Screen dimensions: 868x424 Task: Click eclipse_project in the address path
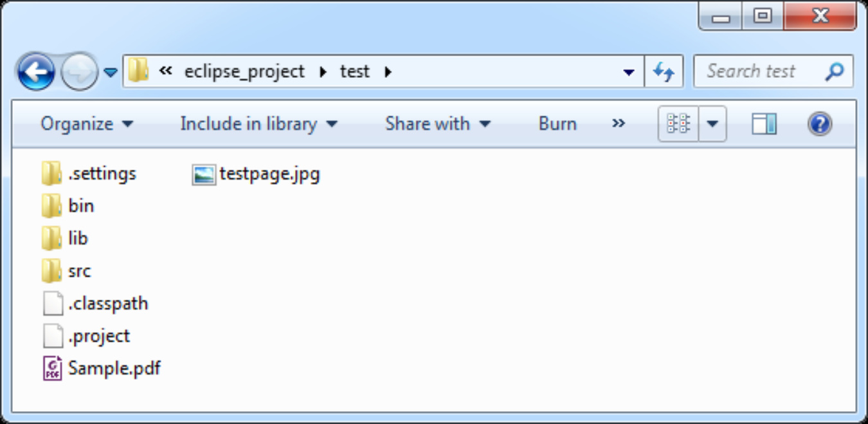[244, 71]
